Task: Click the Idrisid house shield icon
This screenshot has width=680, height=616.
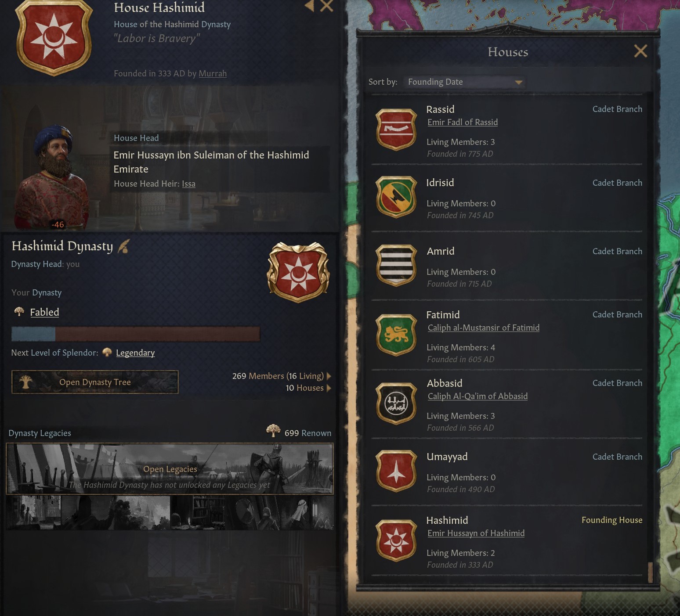Action: point(396,197)
